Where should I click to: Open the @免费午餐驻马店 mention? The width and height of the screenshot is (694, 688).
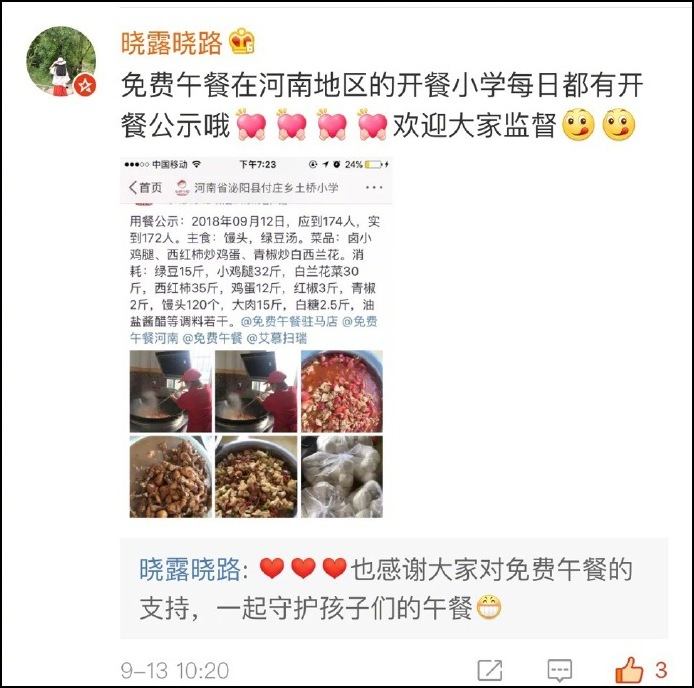pyautogui.click(x=289, y=321)
